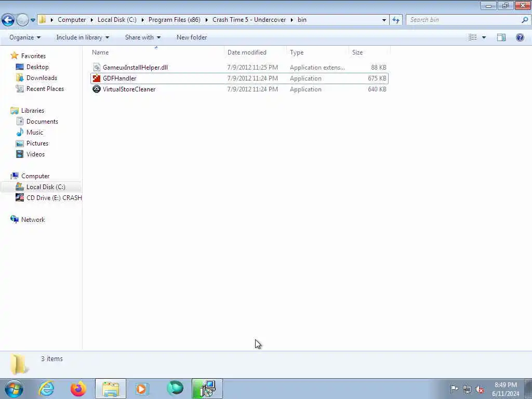
Task: Select Local Disk (C:) in navigation pane
Action: (x=46, y=187)
